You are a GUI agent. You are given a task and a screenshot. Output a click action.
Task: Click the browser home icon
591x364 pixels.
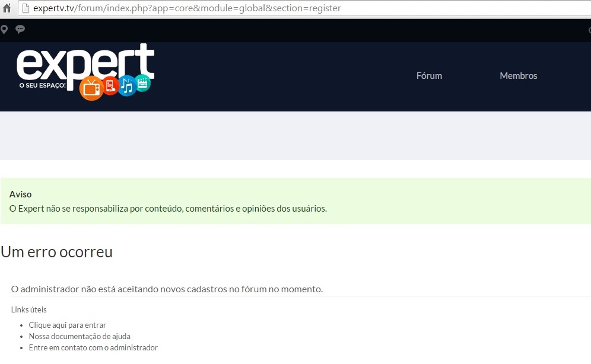pyautogui.click(x=6, y=8)
